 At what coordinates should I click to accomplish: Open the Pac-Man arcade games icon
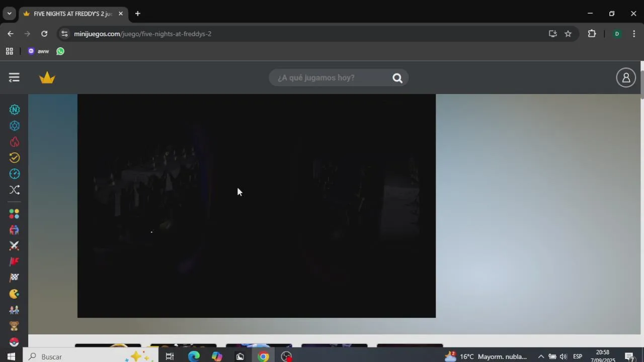tap(14, 294)
